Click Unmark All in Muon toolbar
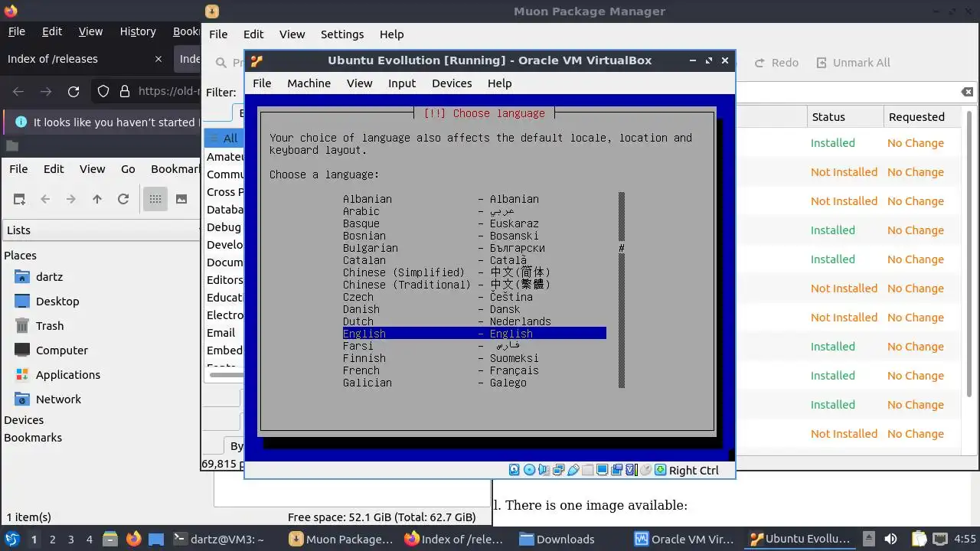The image size is (980, 551). (853, 63)
